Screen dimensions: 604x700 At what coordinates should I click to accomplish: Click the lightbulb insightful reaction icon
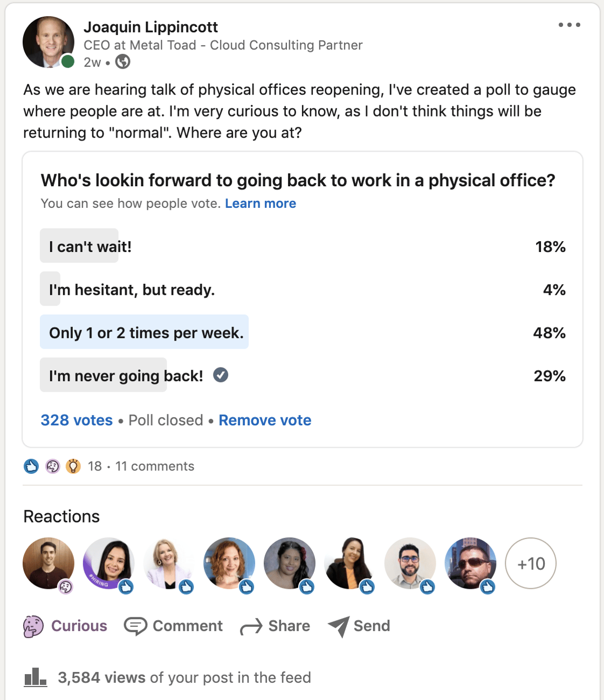[73, 466]
